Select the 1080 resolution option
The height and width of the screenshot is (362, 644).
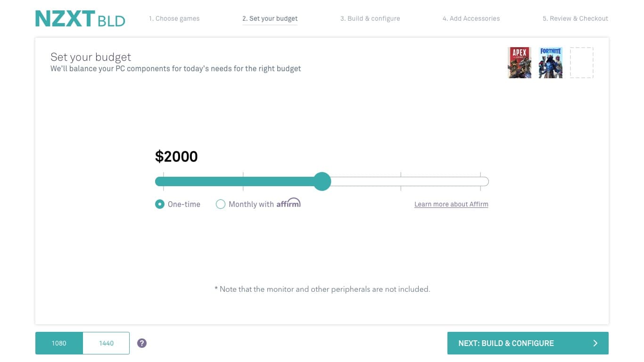pyautogui.click(x=59, y=343)
